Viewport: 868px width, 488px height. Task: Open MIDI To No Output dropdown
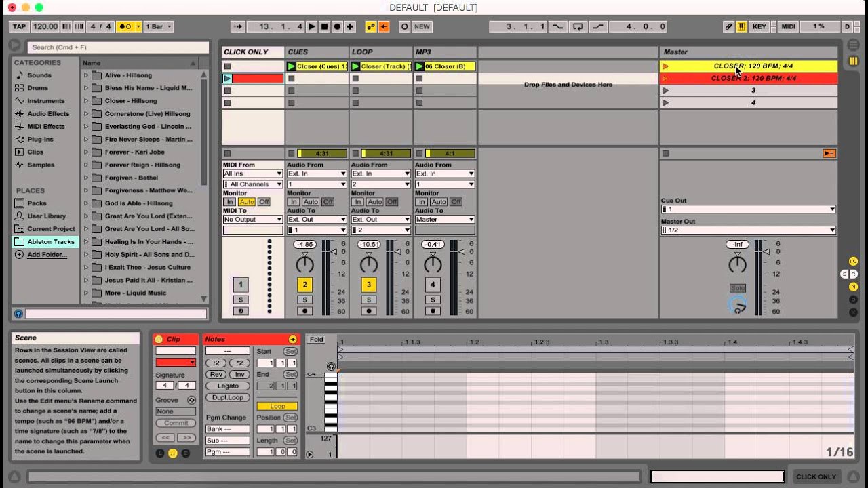(x=253, y=220)
